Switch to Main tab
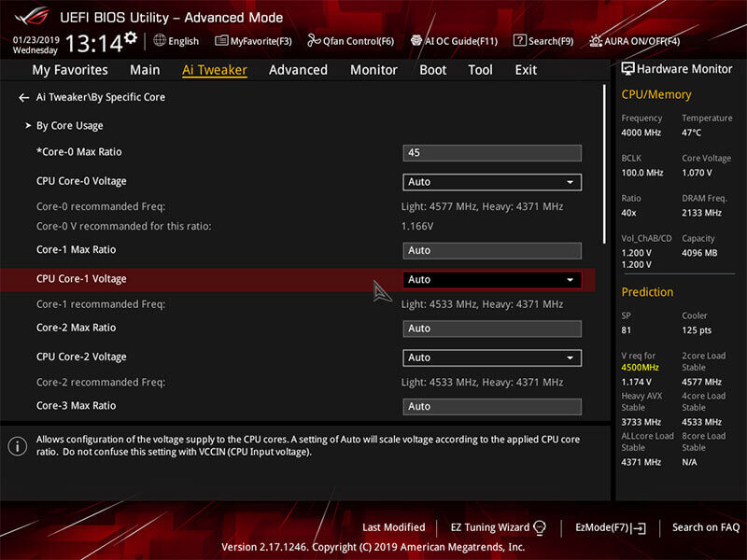 pyautogui.click(x=145, y=70)
